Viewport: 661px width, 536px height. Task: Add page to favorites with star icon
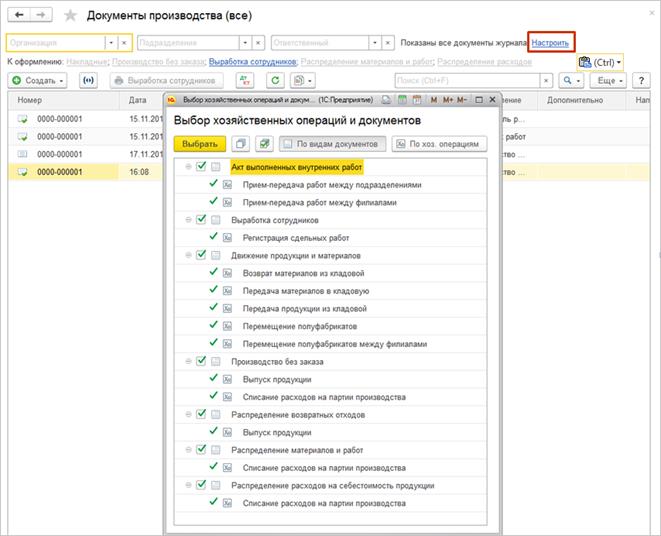68,16
